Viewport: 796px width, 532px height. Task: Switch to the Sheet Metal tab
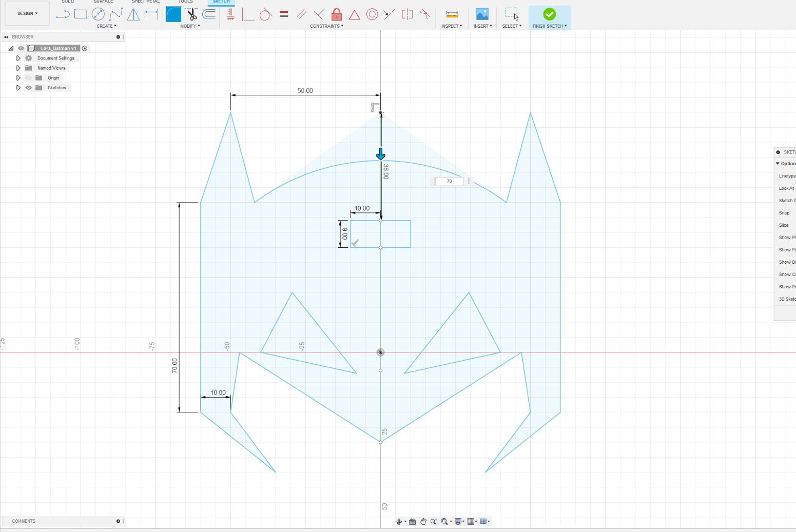pos(146,2)
